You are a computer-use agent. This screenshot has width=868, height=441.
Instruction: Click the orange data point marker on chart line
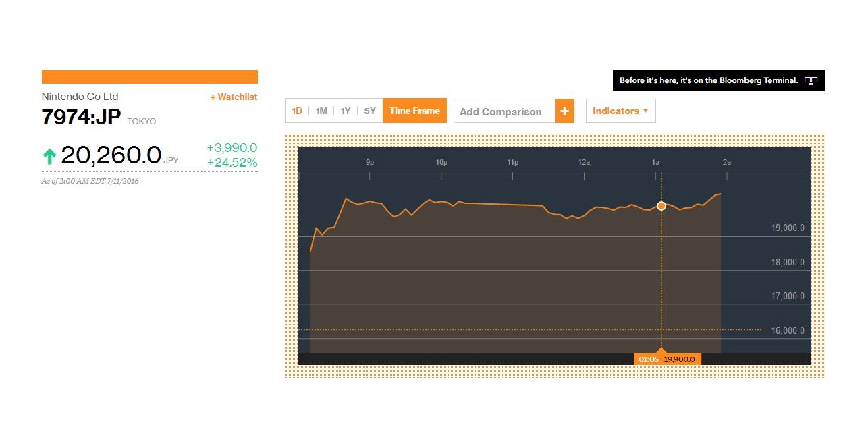click(x=661, y=206)
